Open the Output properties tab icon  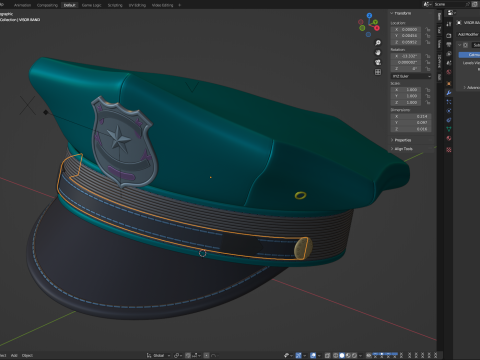click(x=449, y=44)
